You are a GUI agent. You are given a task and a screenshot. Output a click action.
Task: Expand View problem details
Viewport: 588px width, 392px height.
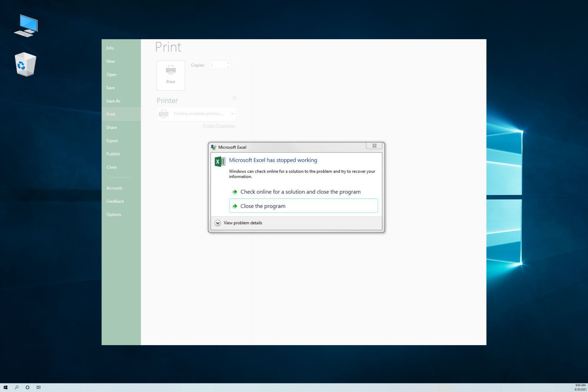[x=218, y=223]
